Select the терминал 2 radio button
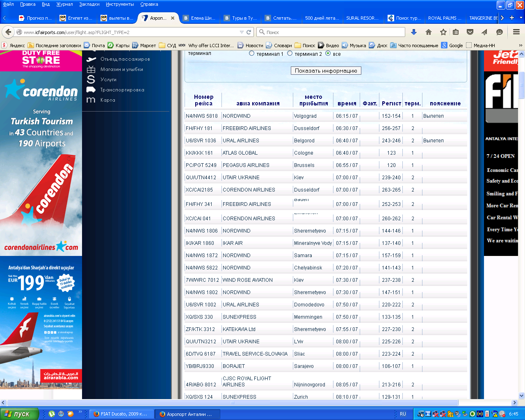The height and width of the screenshot is (420, 525). click(290, 53)
